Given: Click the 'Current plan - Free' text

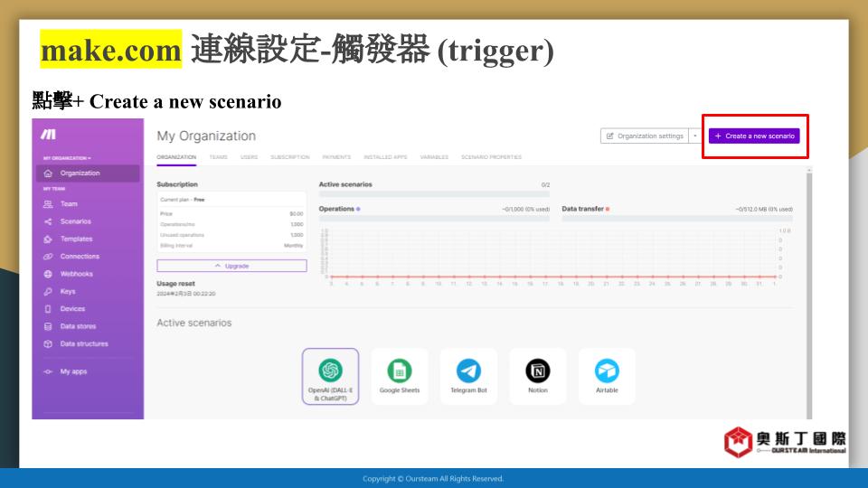Looking at the screenshot, I should [x=182, y=200].
